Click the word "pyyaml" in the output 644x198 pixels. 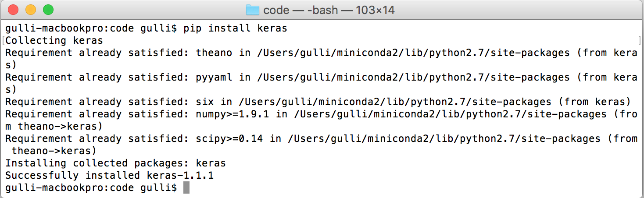(214, 78)
